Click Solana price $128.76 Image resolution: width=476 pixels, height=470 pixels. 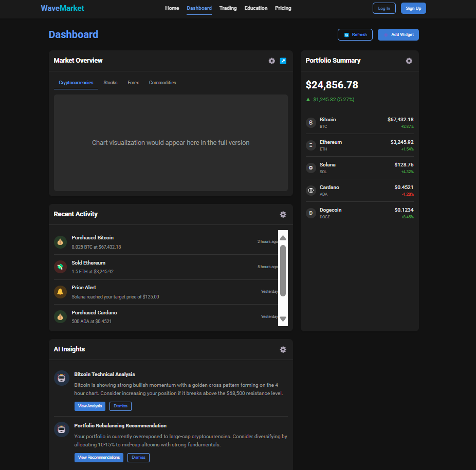pos(404,165)
